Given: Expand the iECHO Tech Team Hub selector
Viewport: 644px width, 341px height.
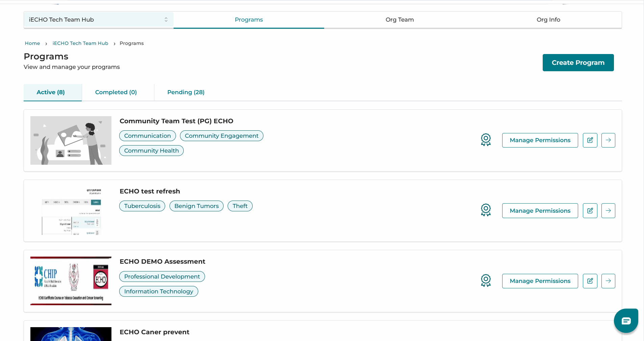Looking at the screenshot, I should pyautogui.click(x=99, y=20).
